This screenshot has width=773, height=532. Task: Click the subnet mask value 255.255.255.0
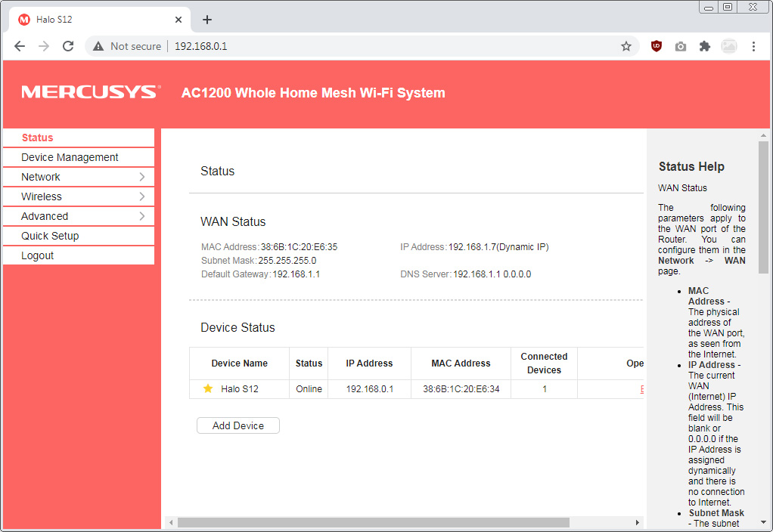(x=287, y=261)
